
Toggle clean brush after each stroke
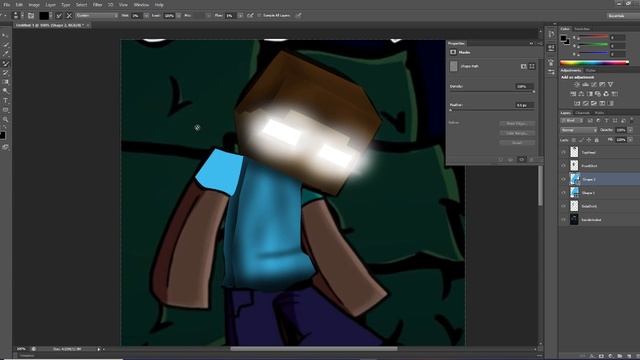(x=69, y=16)
